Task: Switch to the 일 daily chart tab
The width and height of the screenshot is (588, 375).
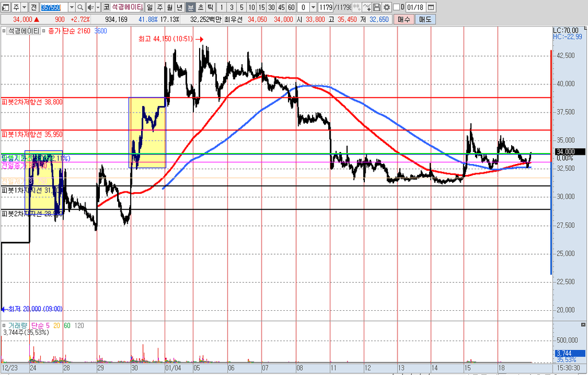Action: pos(150,7)
